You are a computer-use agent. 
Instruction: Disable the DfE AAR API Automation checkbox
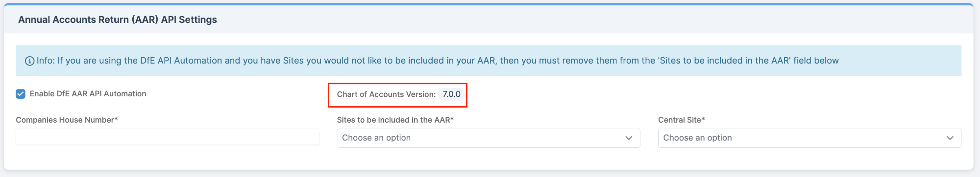(x=21, y=94)
